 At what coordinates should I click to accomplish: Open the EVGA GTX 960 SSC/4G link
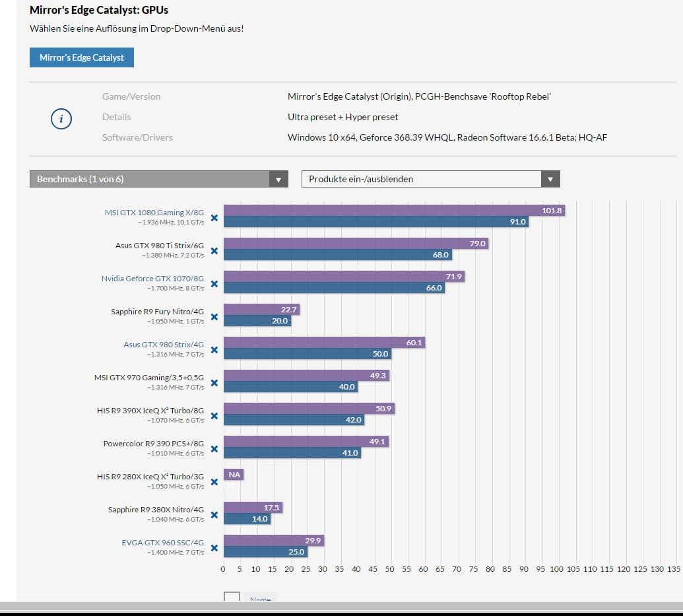(x=162, y=543)
